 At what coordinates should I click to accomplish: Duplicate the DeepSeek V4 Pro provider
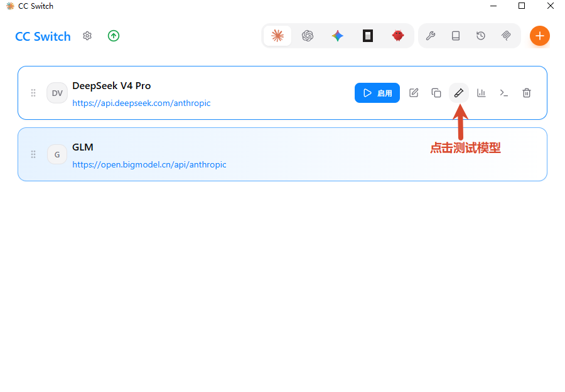(x=436, y=93)
